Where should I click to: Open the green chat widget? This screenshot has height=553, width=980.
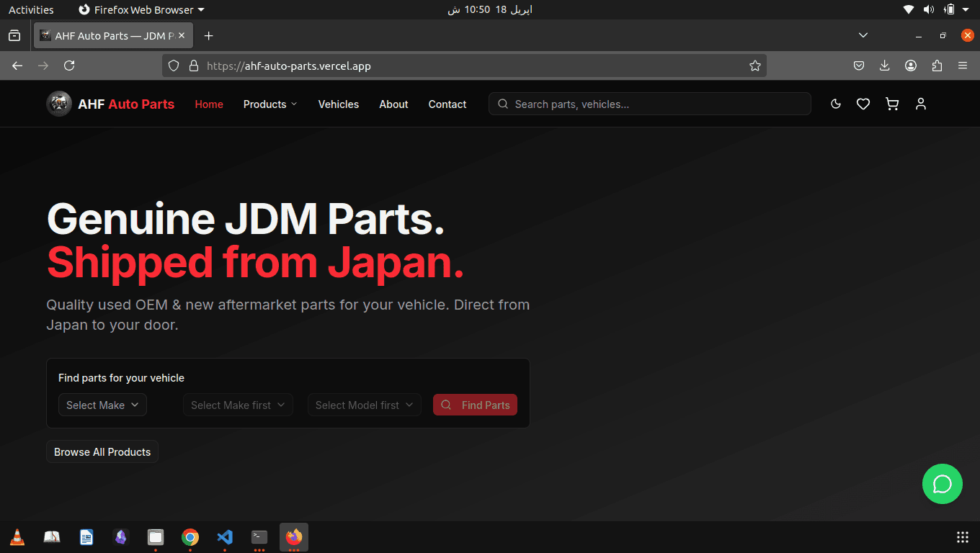click(x=942, y=484)
